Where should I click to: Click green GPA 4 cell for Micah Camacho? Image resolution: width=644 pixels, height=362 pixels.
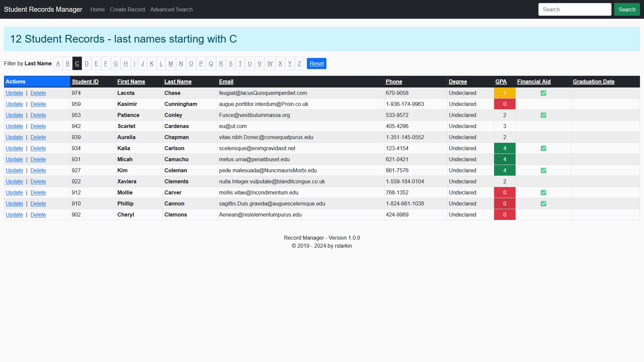pyautogui.click(x=504, y=160)
